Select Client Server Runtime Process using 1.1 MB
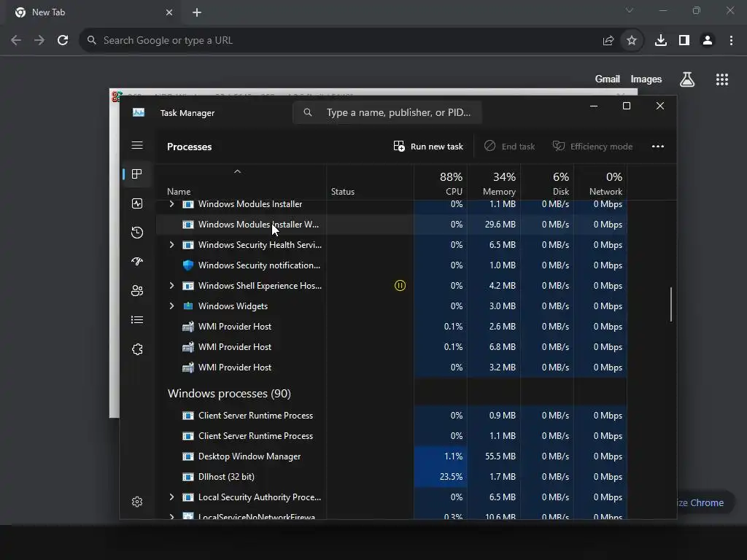 click(391, 436)
